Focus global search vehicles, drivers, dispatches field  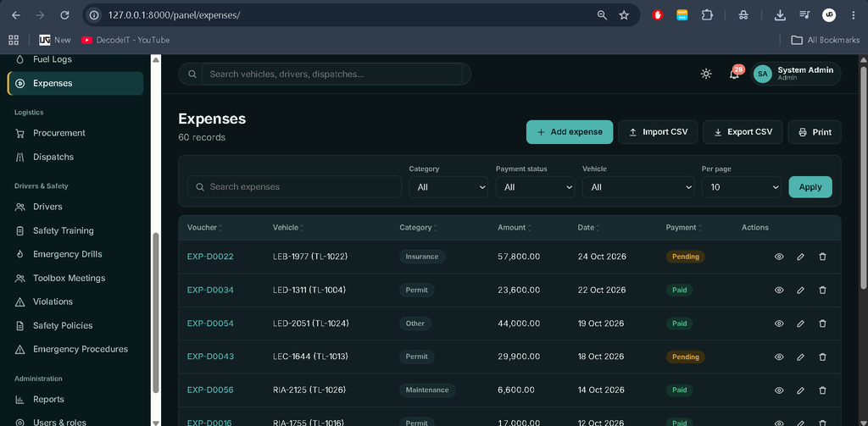point(332,75)
